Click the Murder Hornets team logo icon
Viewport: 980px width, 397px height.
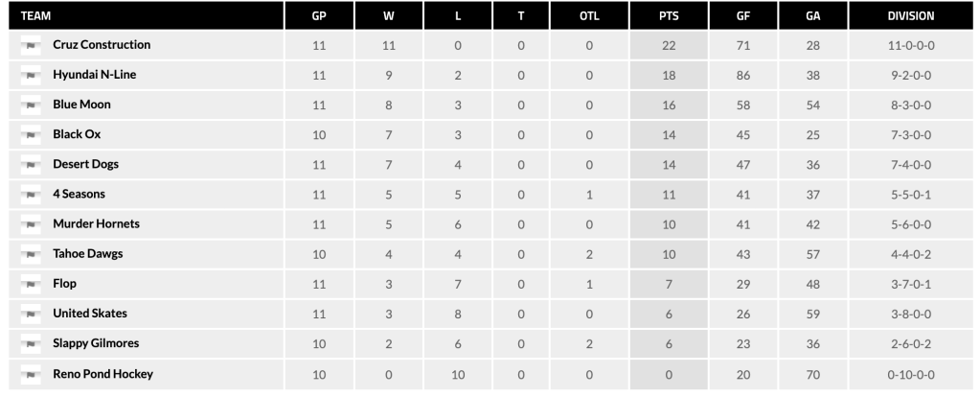[31, 223]
